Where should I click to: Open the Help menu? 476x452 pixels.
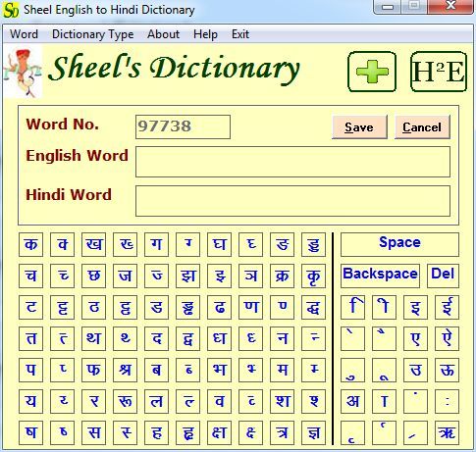[x=205, y=34]
